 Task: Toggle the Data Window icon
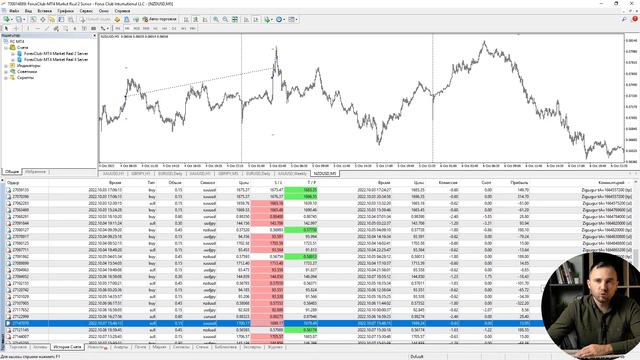[42, 19]
